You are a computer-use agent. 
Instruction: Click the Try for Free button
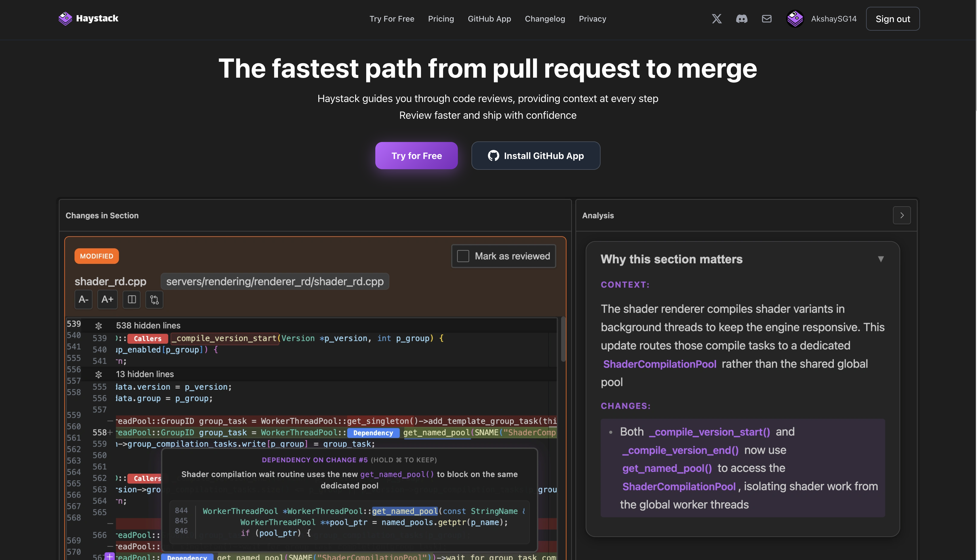coord(416,156)
